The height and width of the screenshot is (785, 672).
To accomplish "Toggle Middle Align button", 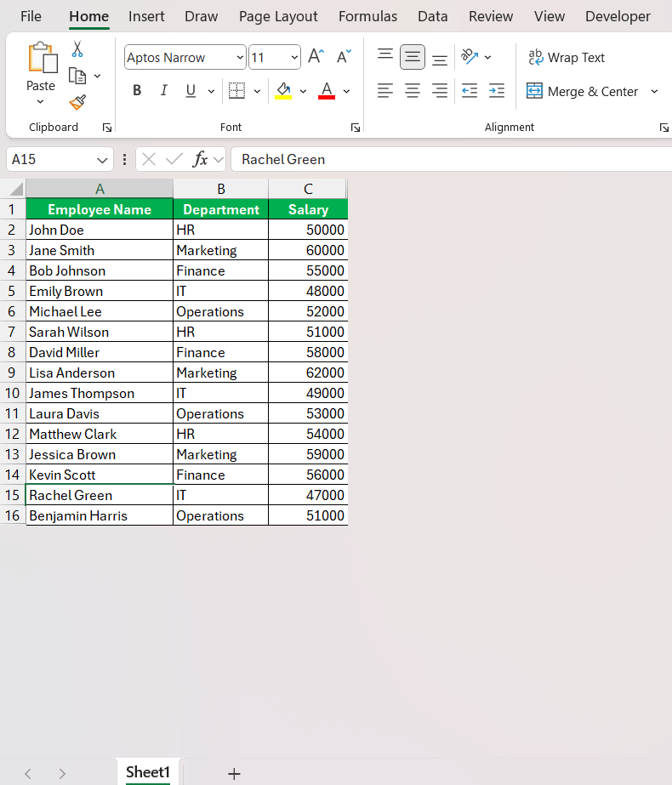I will pos(413,57).
